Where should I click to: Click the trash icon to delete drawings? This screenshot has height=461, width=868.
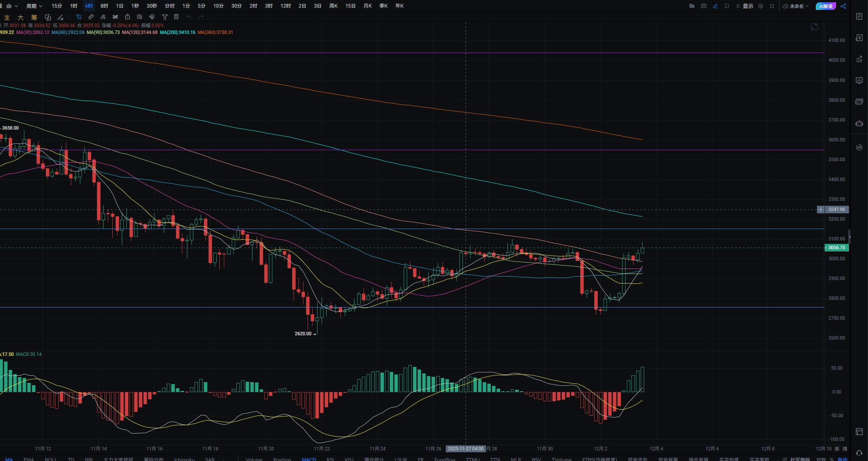(x=176, y=17)
